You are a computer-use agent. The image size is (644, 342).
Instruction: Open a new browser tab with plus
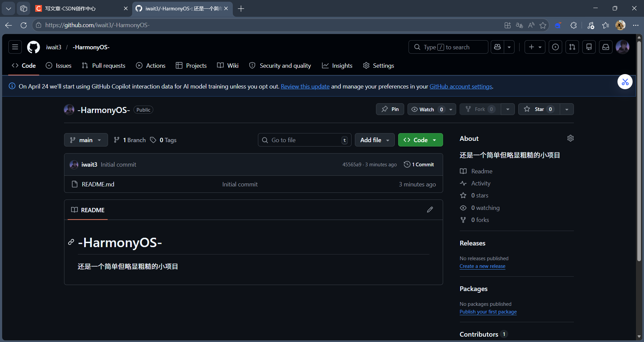coord(241,8)
